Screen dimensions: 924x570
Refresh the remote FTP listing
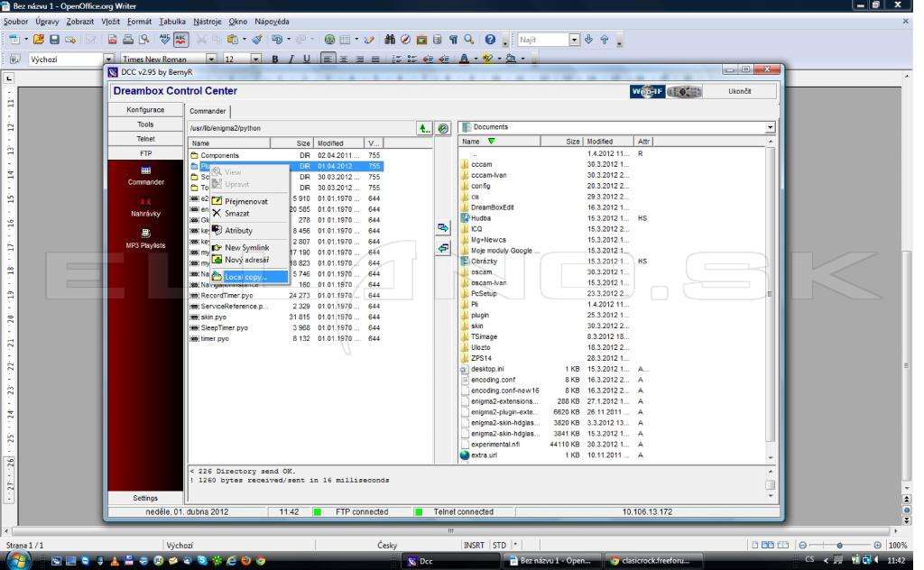click(443, 128)
